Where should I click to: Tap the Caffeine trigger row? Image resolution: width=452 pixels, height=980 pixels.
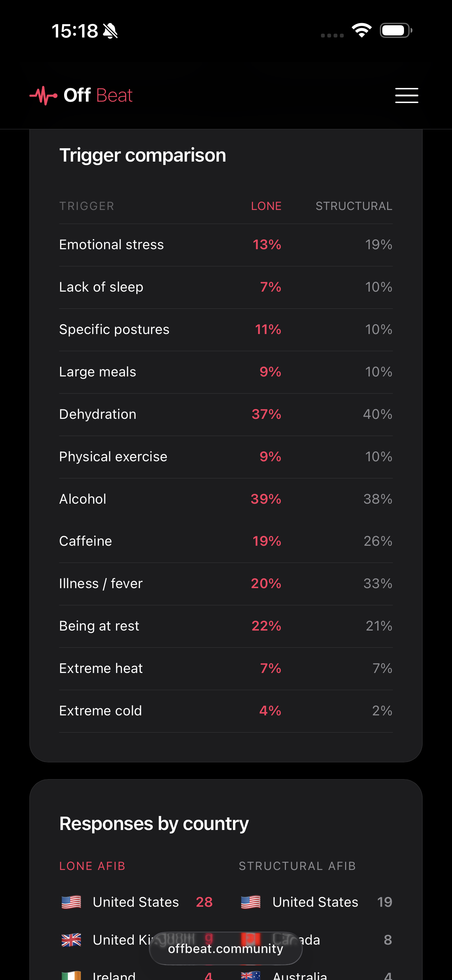(x=226, y=541)
